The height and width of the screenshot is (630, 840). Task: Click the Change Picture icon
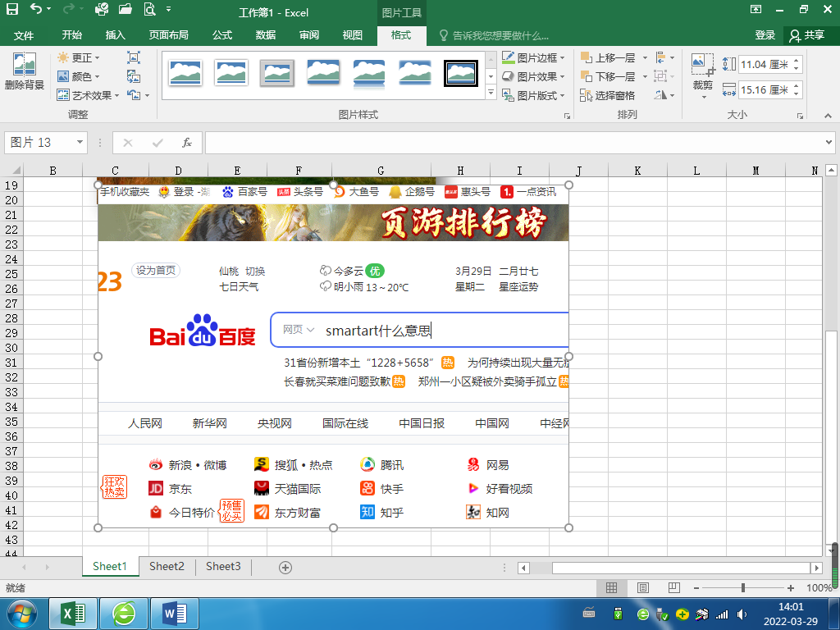[134, 76]
